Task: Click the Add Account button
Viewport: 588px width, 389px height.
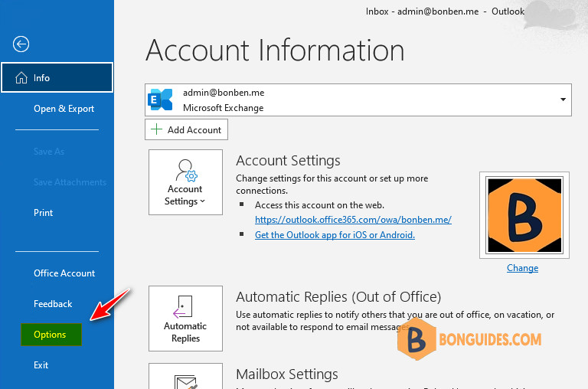Action: tap(186, 129)
